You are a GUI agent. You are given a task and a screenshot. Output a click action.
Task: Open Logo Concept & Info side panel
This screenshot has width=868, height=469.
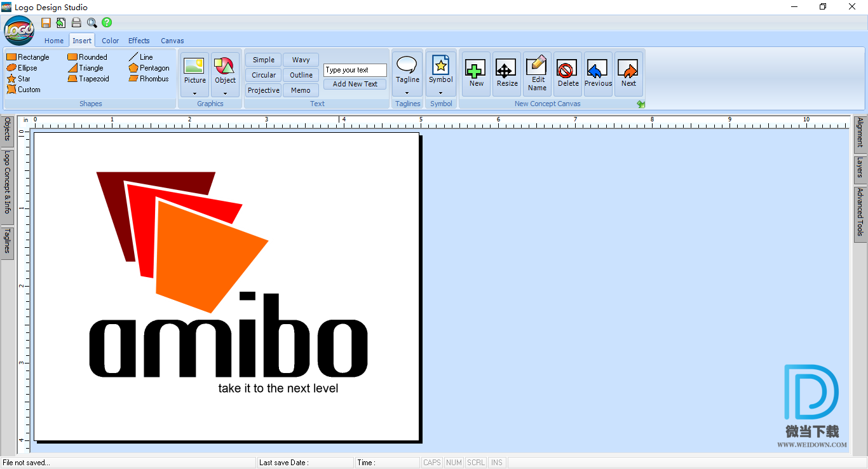(x=7, y=187)
